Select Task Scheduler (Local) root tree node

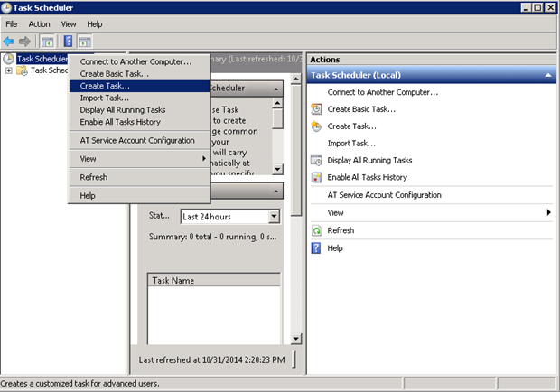click(x=42, y=59)
